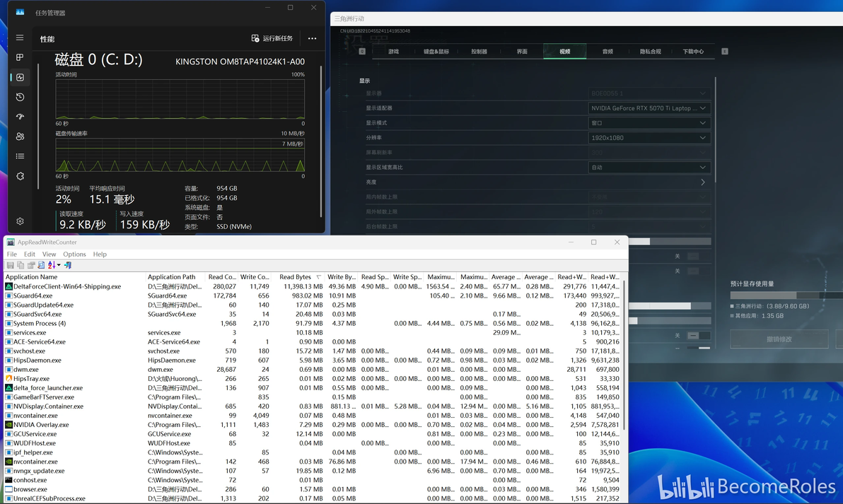Switch to 隐私合规 tab in game settings

point(651,52)
